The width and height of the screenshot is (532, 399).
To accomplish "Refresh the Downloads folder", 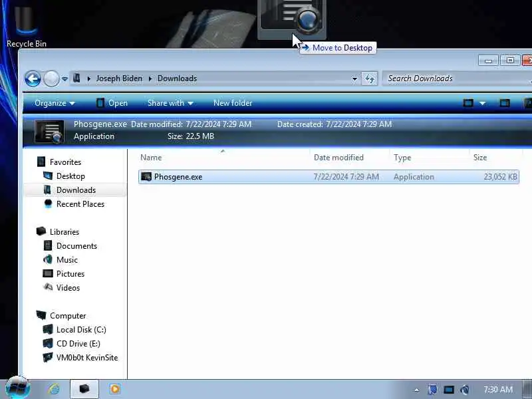I will [x=370, y=79].
